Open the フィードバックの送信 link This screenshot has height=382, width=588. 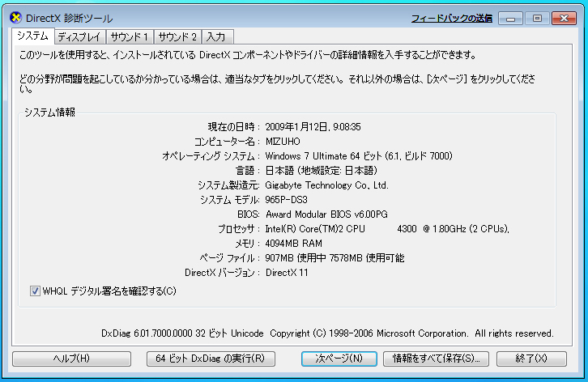pos(451,17)
